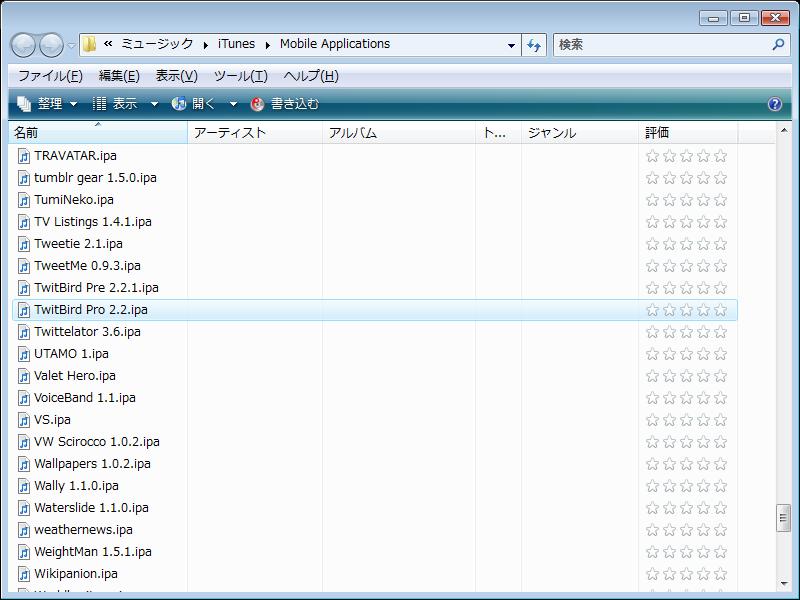Sort by the アーティスト column header

pyautogui.click(x=255, y=133)
